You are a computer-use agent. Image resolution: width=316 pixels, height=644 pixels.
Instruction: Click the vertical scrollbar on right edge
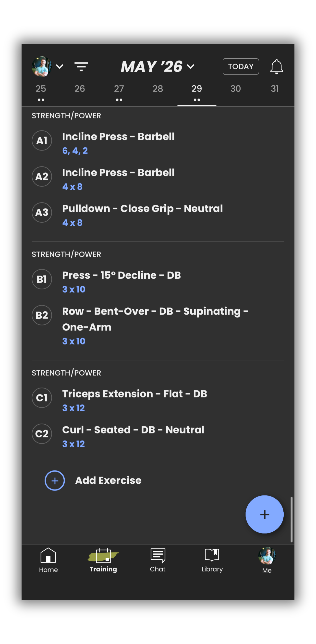pyautogui.click(x=291, y=519)
